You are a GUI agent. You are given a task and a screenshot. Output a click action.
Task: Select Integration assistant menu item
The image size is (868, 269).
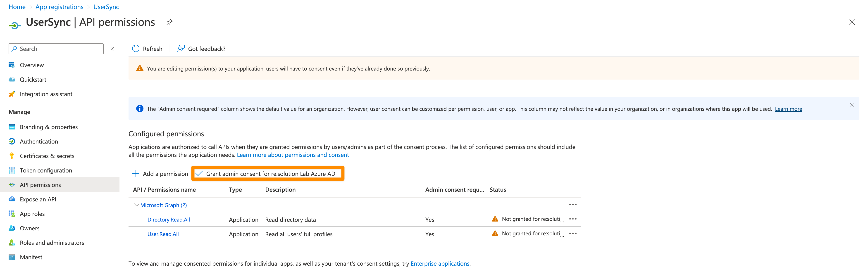(x=46, y=94)
